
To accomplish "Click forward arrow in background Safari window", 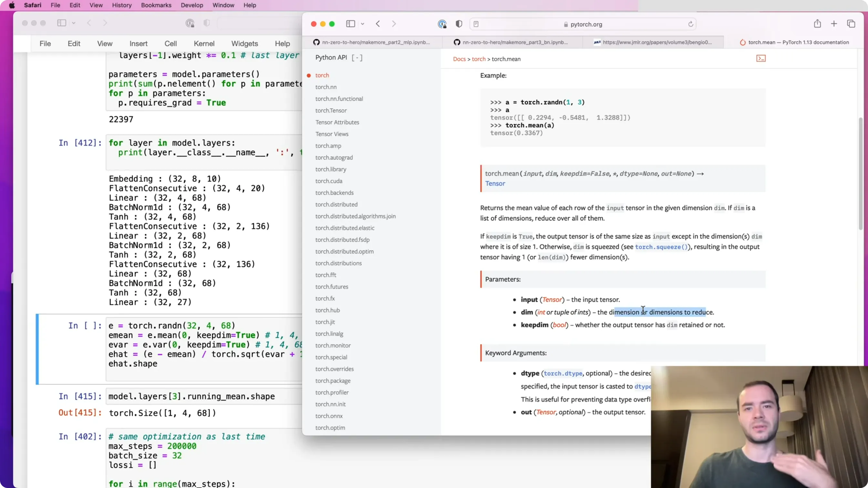I will click(x=105, y=23).
